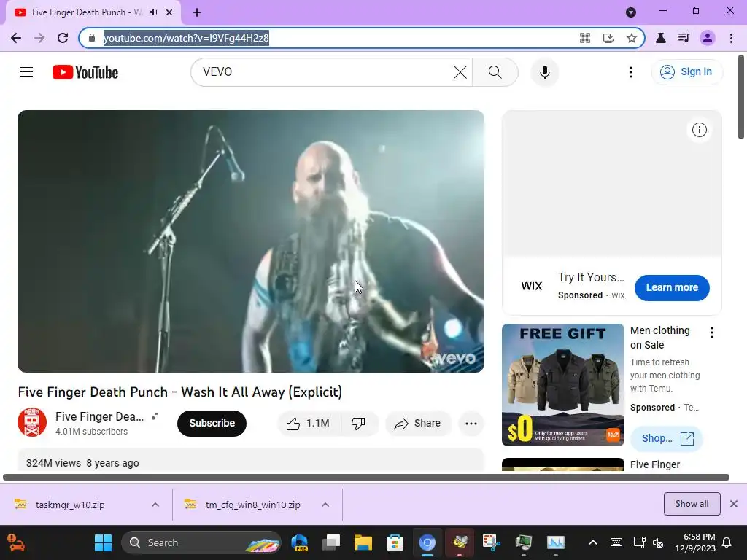Click the vertical page scrollbar
The image size is (747, 560).
pyautogui.click(x=741, y=97)
